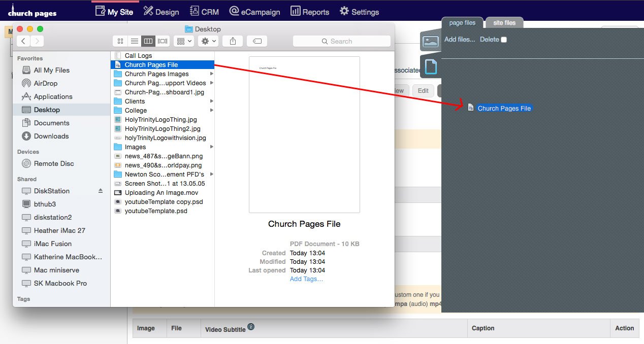This screenshot has height=344, width=644.
Task: Open Downloads in the Finder sidebar
Action: [x=51, y=136]
